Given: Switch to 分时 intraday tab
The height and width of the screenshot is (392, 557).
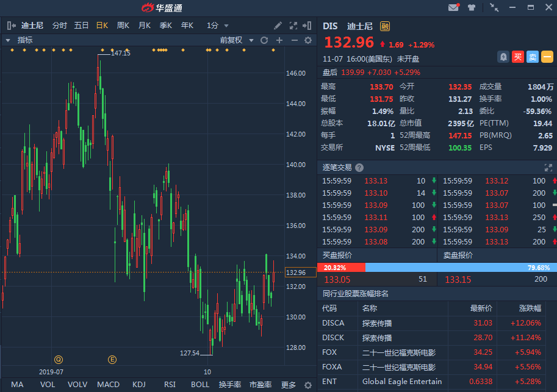Looking at the screenshot, I should tap(59, 26).
